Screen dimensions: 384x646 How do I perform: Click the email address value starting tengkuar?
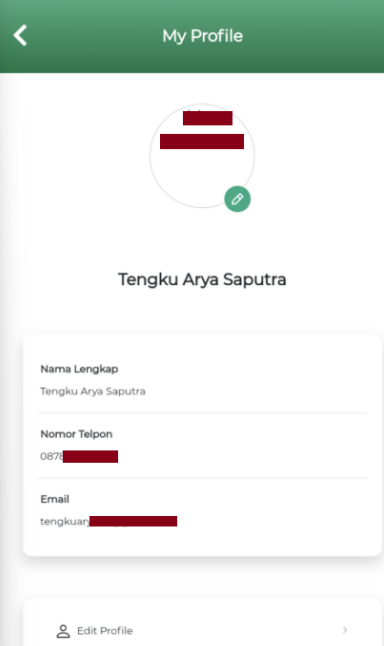click(x=108, y=522)
